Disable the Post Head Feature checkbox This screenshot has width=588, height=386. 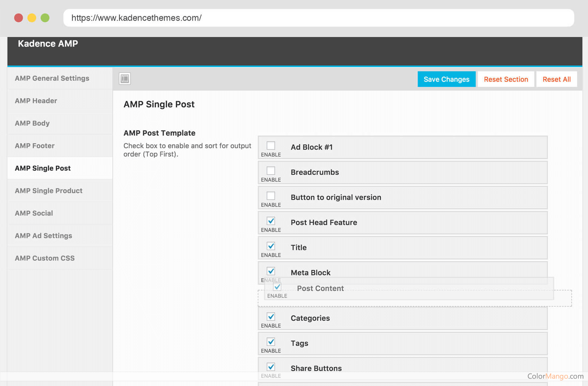[271, 221]
